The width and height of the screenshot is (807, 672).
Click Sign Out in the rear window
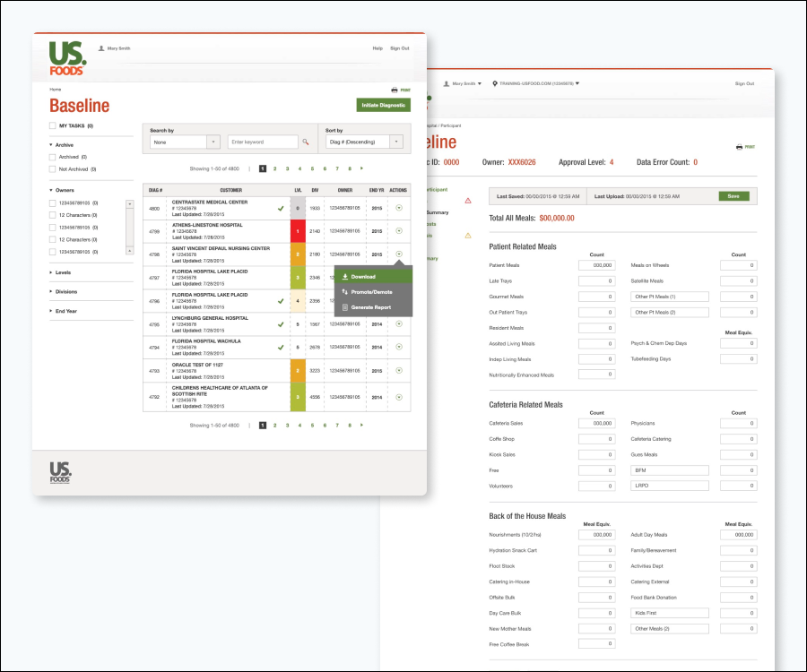(745, 83)
